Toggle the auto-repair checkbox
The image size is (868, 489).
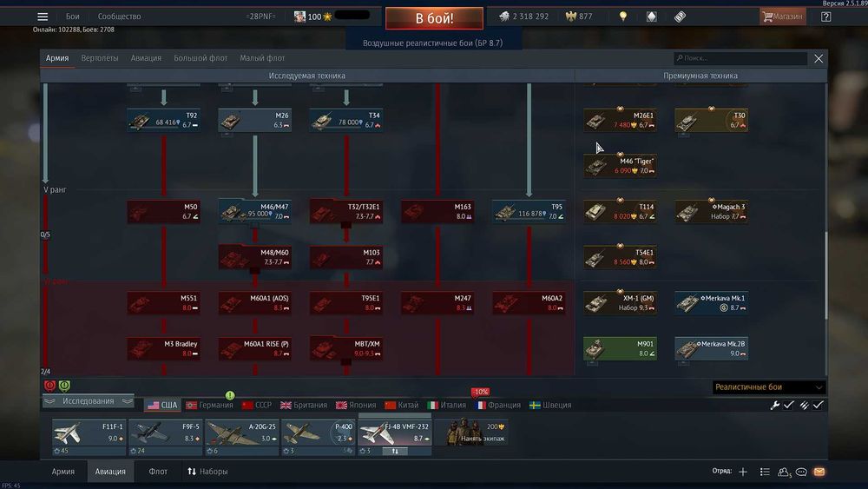point(789,406)
